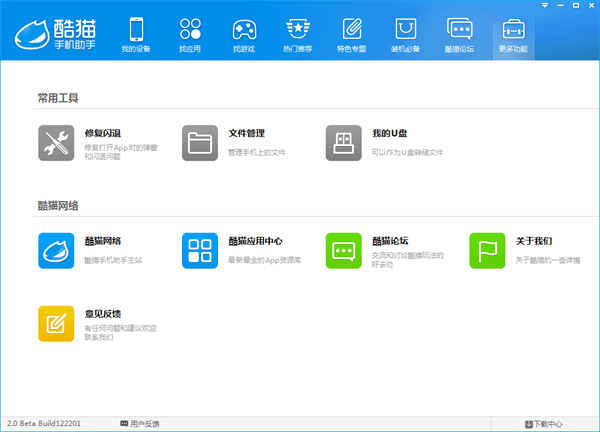This screenshot has height=432, width=600.
Task: Open 特色专题 tab
Action: [352, 36]
